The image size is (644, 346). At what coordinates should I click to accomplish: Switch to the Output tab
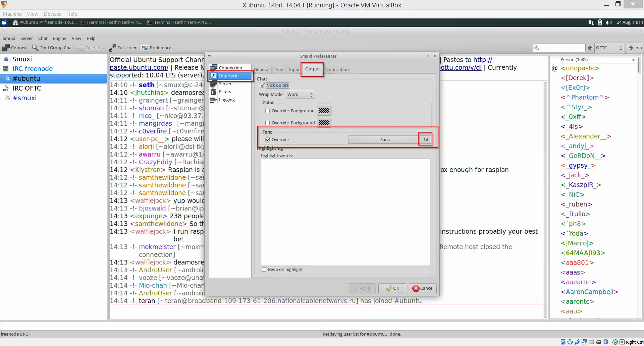[312, 69]
